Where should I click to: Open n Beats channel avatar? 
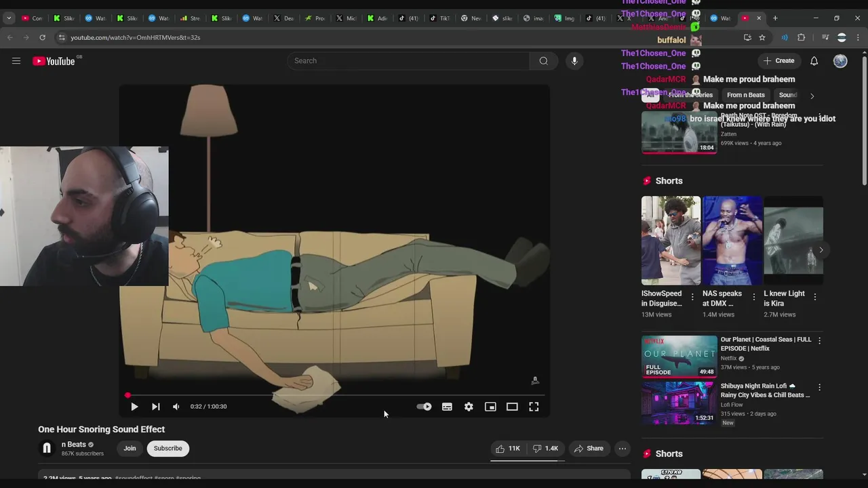coord(47,449)
